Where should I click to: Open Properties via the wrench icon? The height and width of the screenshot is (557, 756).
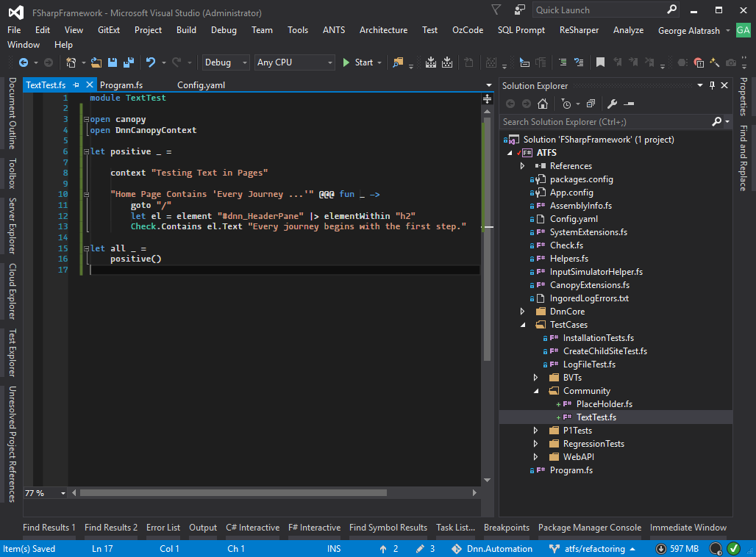coord(613,104)
